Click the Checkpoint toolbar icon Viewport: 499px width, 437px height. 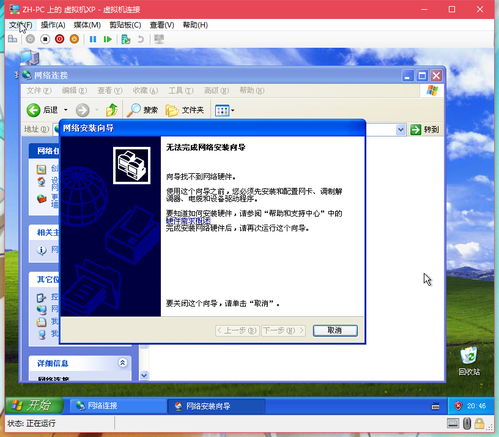tap(126, 39)
